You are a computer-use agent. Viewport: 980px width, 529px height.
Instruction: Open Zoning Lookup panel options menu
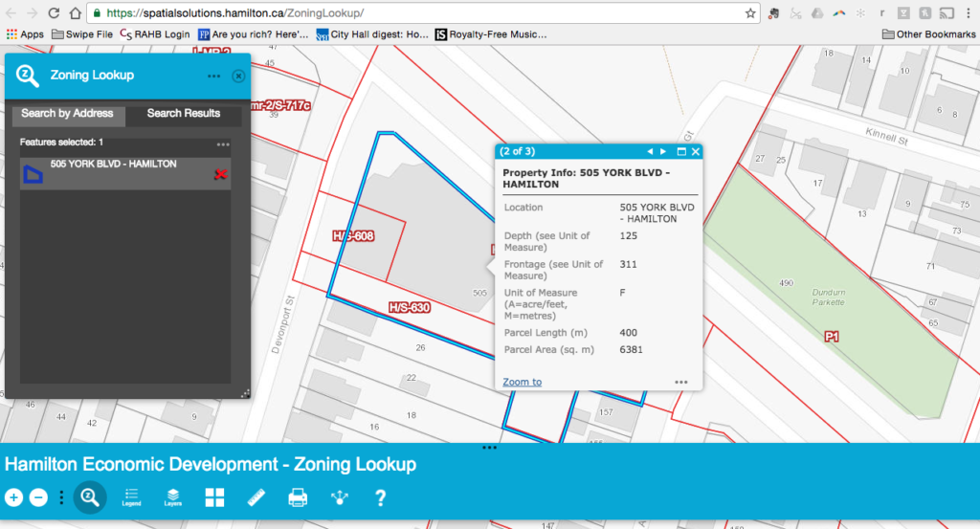point(213,77)
